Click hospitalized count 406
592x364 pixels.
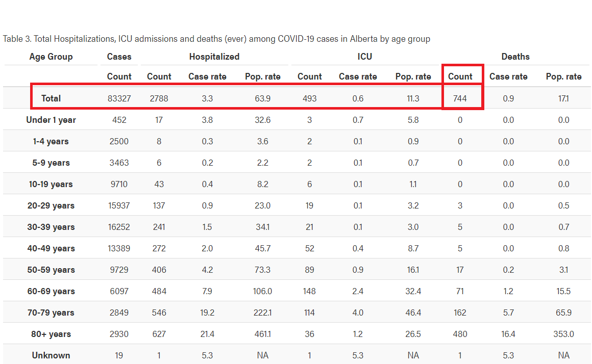click(159, 270)
